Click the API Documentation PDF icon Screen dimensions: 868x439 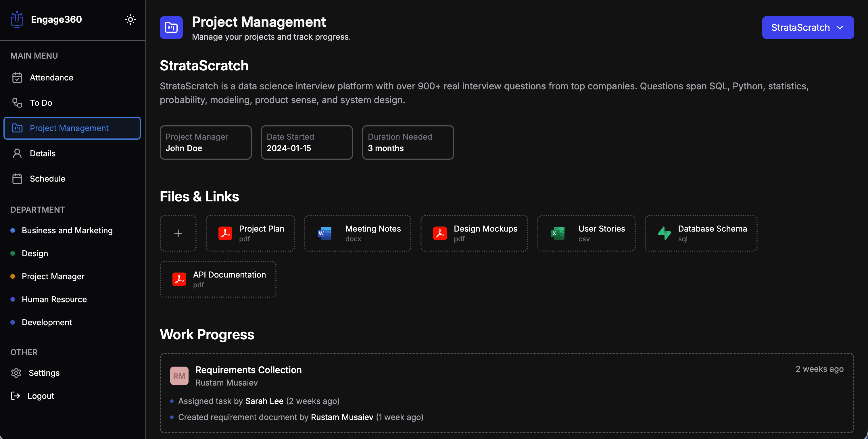click(179, 279)
